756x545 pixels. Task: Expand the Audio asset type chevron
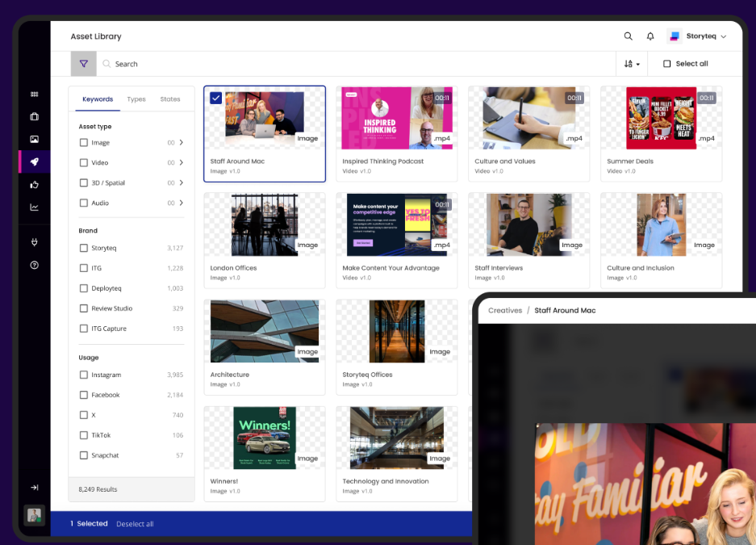tap(182, 203)
